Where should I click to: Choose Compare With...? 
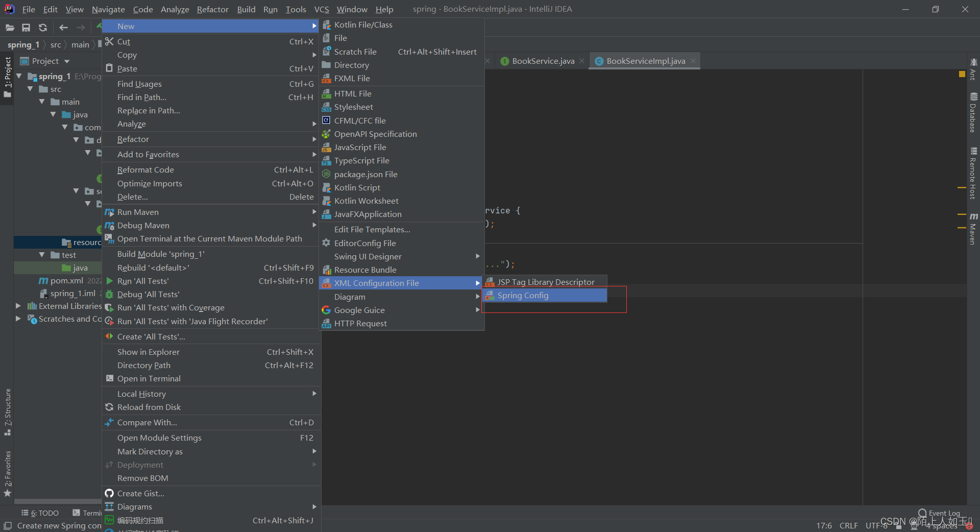pyautogui.click(x=211, y=422)
